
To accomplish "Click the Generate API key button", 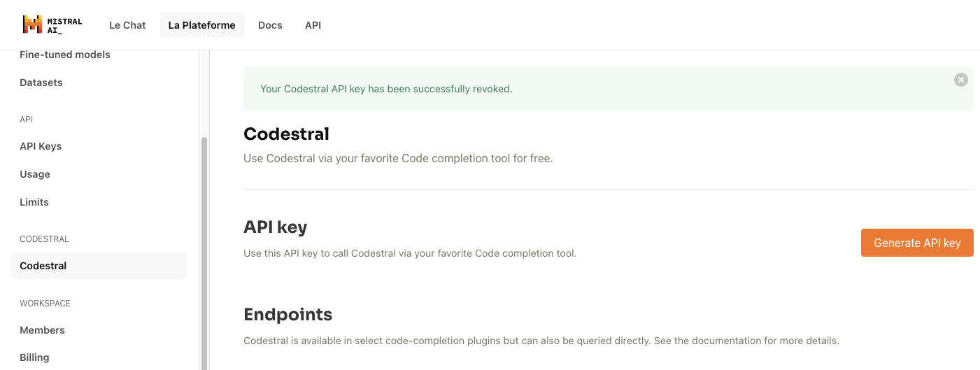I will 916,243.
